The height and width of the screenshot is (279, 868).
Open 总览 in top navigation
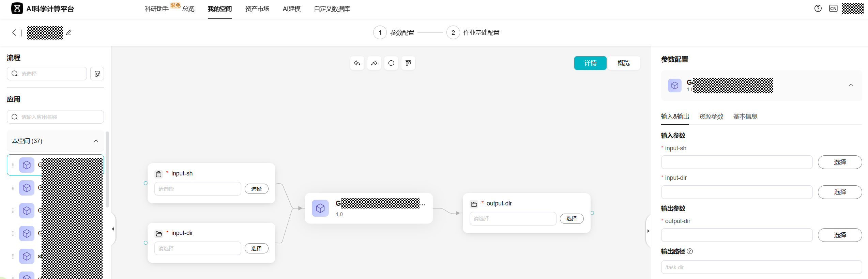(x=188, y=9)
